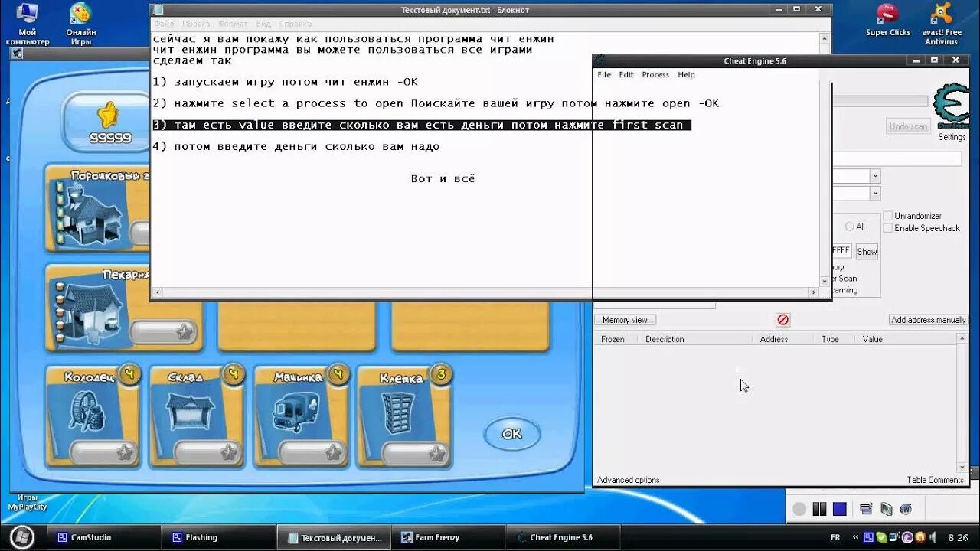Image resolution: width=980 pixels, height=551 pixels.
Task: Click the Notepad horizontal scrollbar right arrow
Action: pyautogui.click(x=814, y=292)
